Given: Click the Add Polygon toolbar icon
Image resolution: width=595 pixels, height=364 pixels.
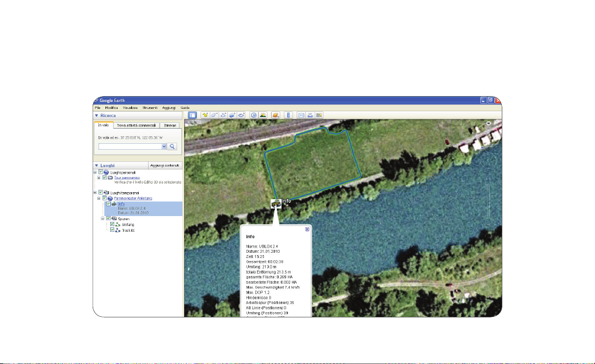Looking at the screenshot, I should (214, 115).
